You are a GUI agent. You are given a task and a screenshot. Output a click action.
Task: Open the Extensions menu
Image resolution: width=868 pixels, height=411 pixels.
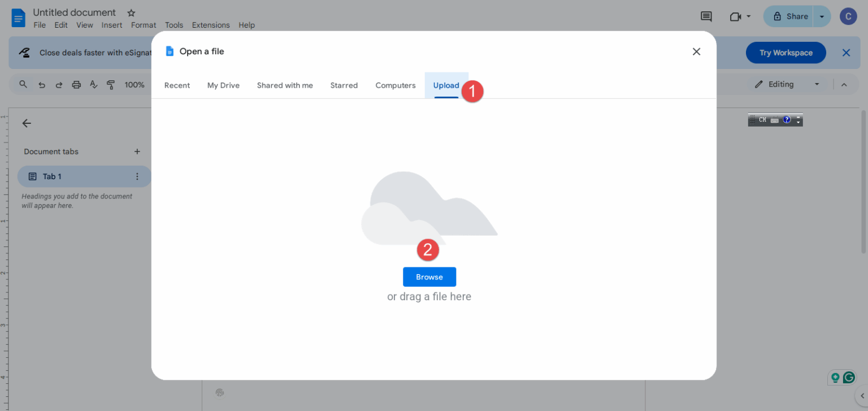click(x=210, y=25)
